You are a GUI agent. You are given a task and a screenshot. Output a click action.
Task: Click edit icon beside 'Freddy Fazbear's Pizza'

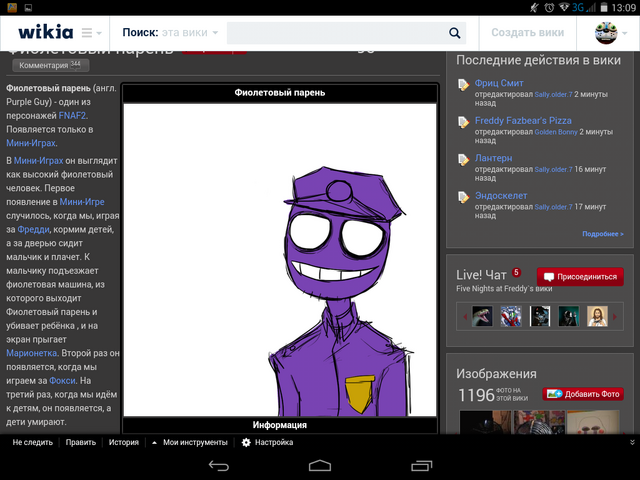coord(463,122)
